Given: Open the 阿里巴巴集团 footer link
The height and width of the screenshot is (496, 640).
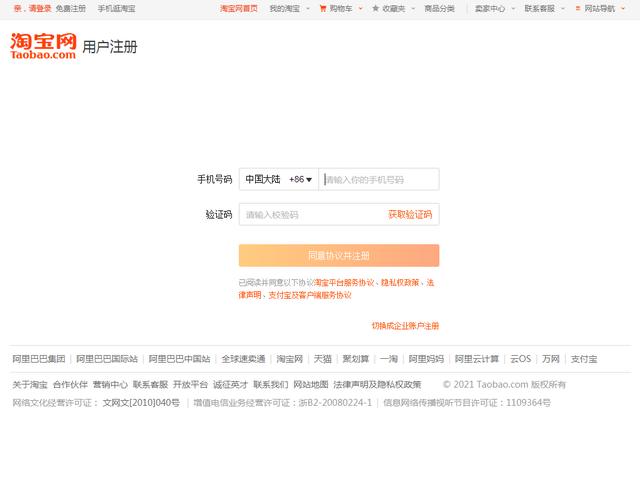Looking at the screenshot, I should (x=38, y=359).
